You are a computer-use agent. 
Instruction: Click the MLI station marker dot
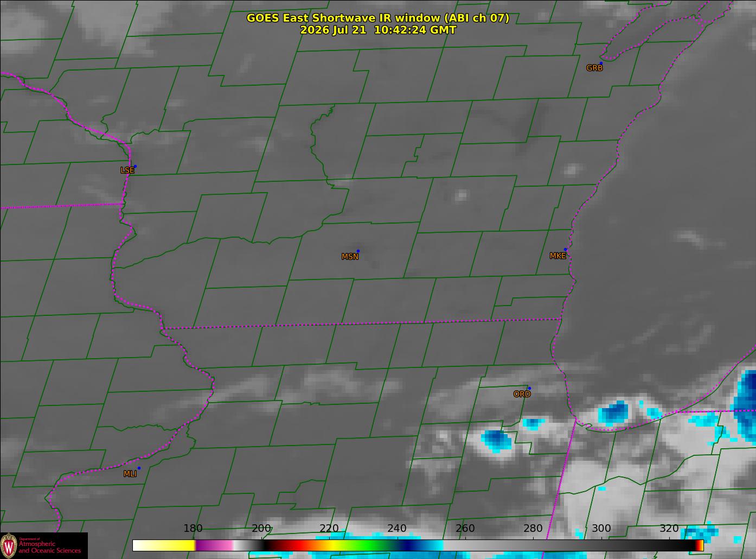pyautogui.click(x=139, y=468)
